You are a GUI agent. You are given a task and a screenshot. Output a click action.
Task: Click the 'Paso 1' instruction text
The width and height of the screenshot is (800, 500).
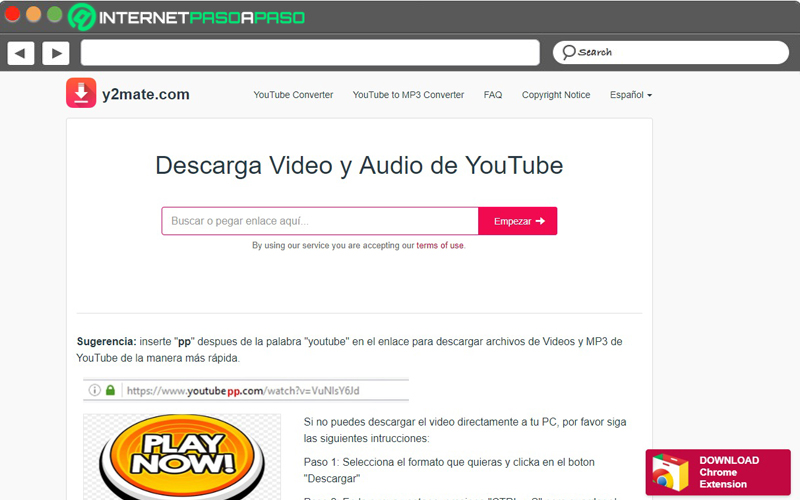tap(449, 470)
